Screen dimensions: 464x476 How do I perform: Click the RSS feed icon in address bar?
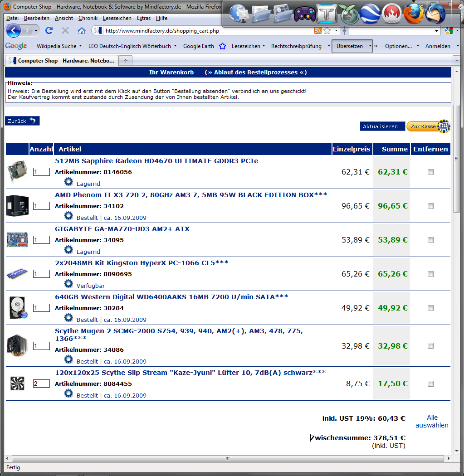coord(317,31)
